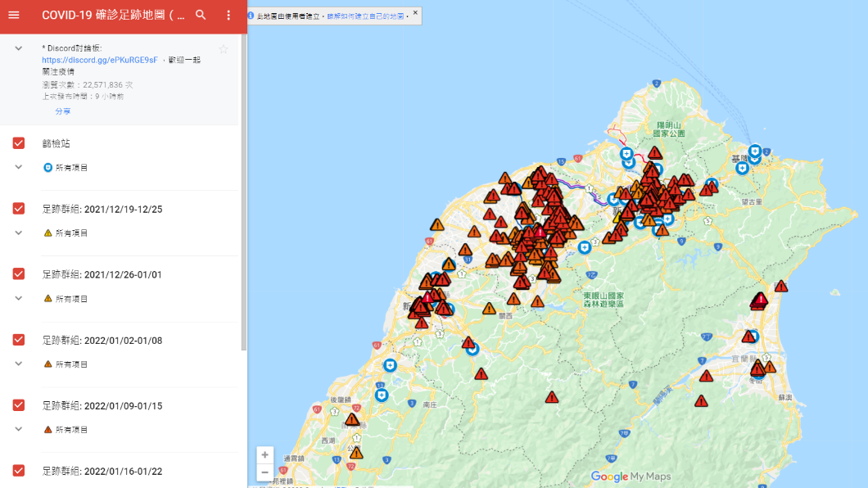This screenshot has height=488, width=868.
Task: Select the 足跡群組: 2021/12/19-12/25 layer title
Action: pos(102,209)
